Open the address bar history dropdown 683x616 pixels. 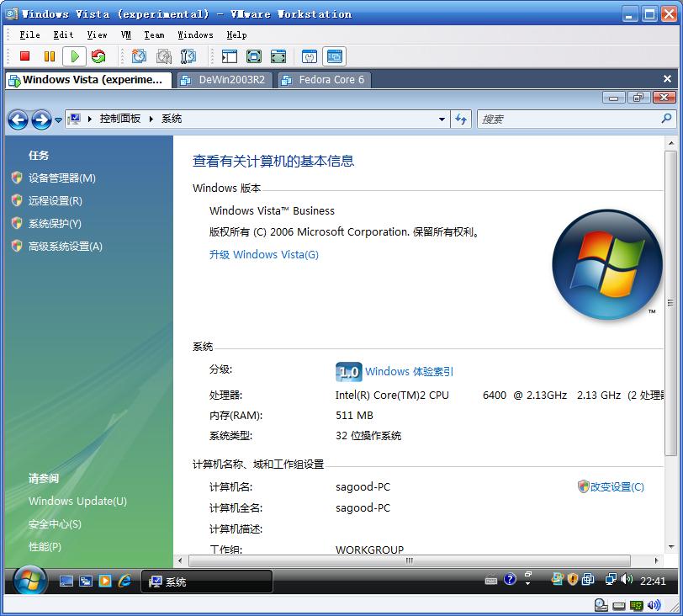point(442,119)
